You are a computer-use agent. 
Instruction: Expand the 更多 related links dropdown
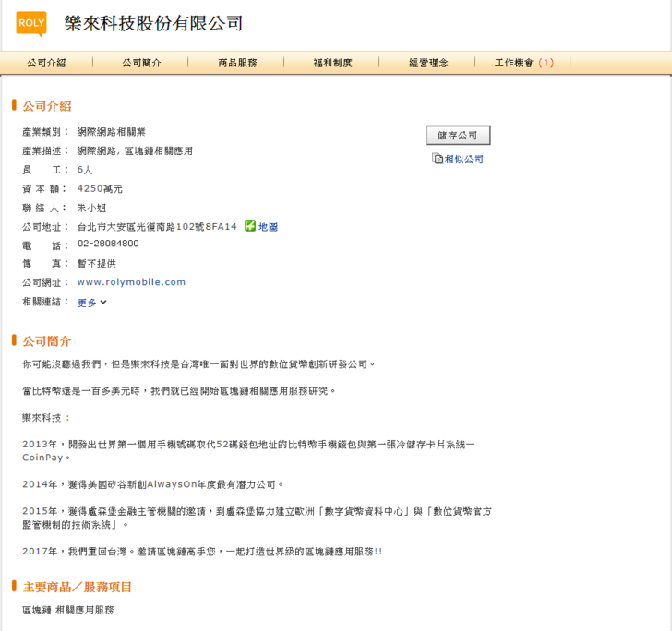coord(91,303)
